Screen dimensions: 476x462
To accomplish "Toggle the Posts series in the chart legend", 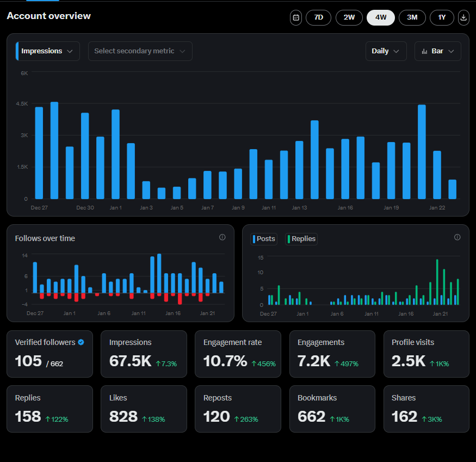I will point(263,238).
